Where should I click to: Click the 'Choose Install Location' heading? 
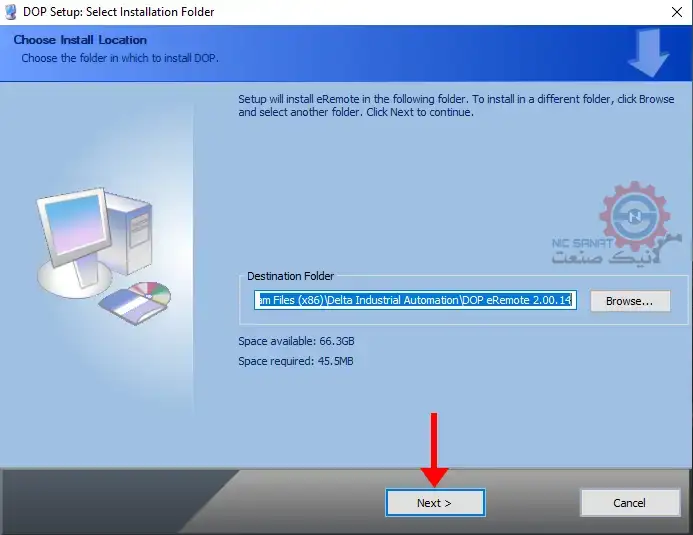(80, 40)
